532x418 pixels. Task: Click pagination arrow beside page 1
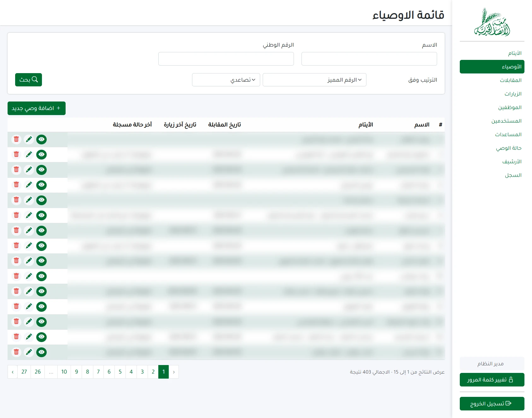point(174,372)
